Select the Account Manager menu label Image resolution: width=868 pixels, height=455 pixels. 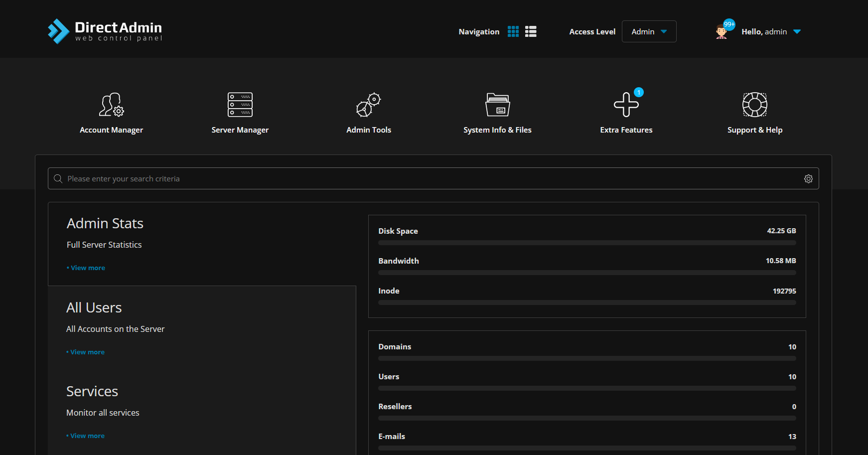tap(111, 130)
